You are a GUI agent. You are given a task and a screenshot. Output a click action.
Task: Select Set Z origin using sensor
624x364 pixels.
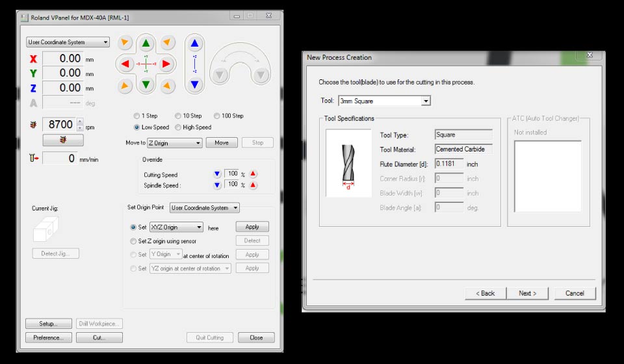click(x=133, y=241)
